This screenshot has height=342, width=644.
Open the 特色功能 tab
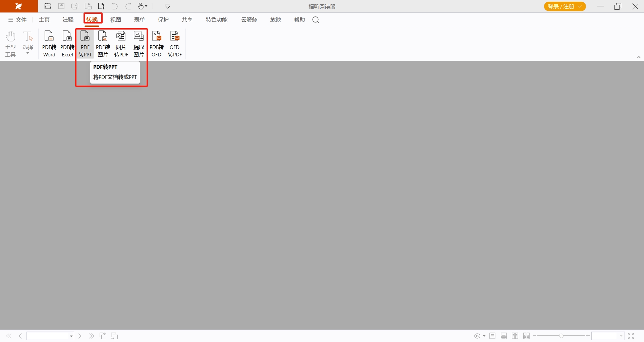pyautogui.click(x=217, y=20)
